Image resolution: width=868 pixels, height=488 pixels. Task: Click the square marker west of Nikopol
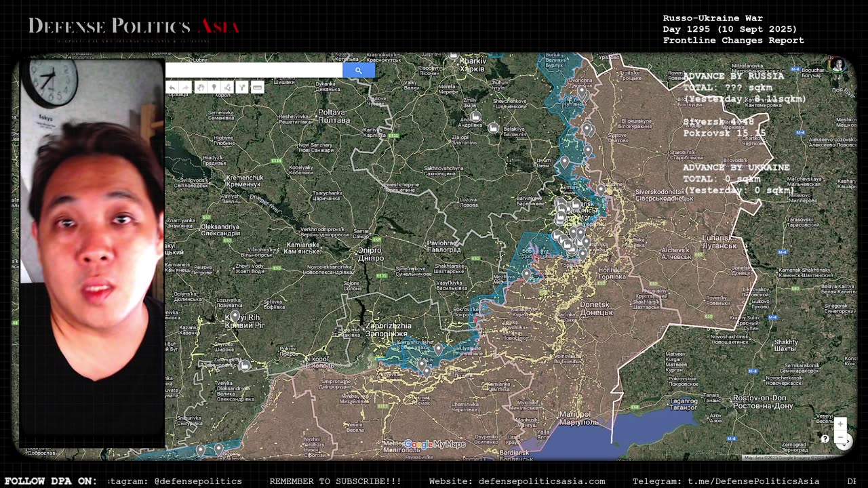click(244, 366)
